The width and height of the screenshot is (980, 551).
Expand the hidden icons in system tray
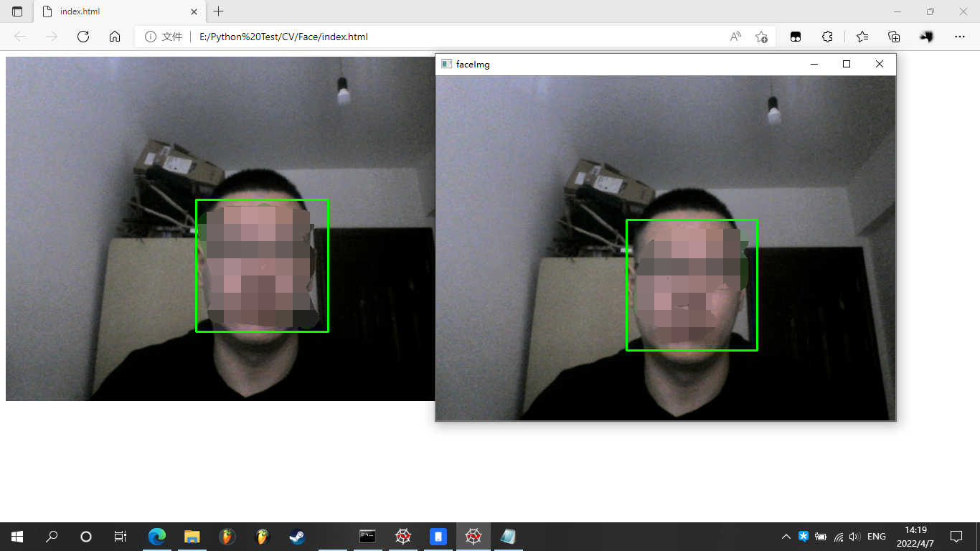pos(786,536)
